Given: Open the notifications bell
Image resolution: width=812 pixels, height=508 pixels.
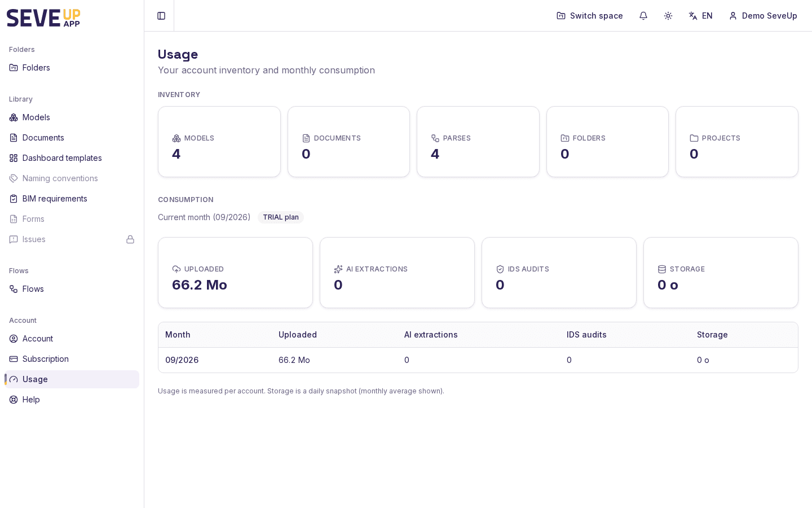Looking at the screenshot, I should coord(643,16).
